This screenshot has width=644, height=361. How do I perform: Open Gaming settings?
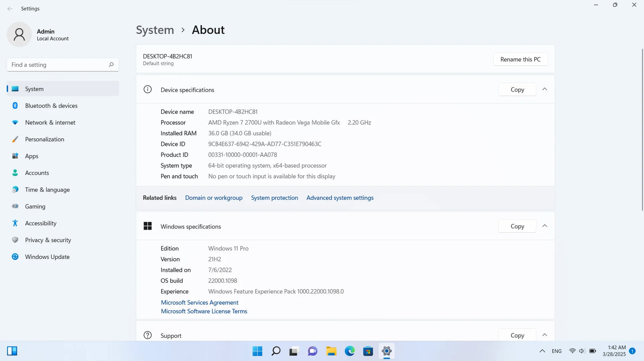(34, 206)
